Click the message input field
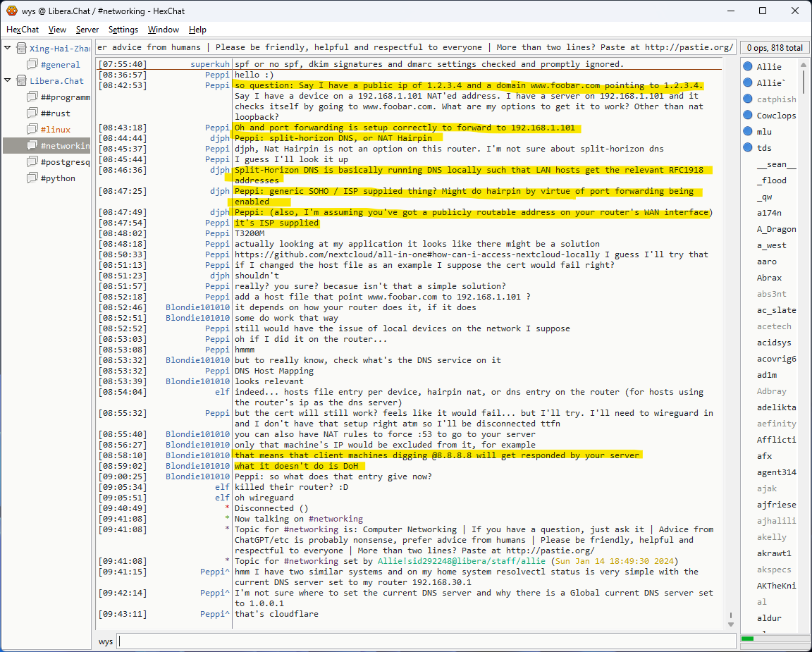The width and height of the screenshot is (812, 652). (423, 641)
